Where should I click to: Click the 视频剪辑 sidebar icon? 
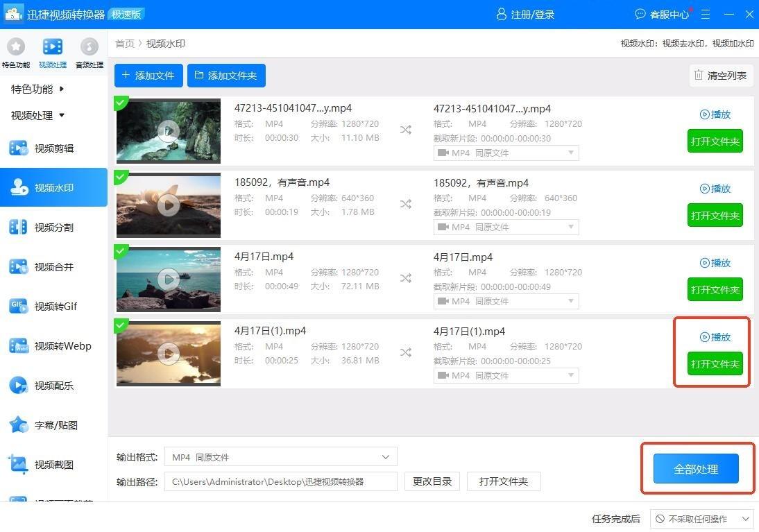tap(18, 148)
